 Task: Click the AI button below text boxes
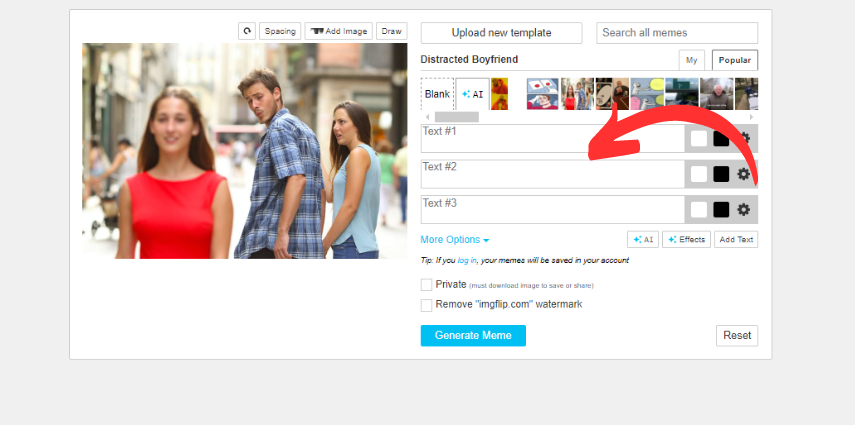(x=643, y=240)
